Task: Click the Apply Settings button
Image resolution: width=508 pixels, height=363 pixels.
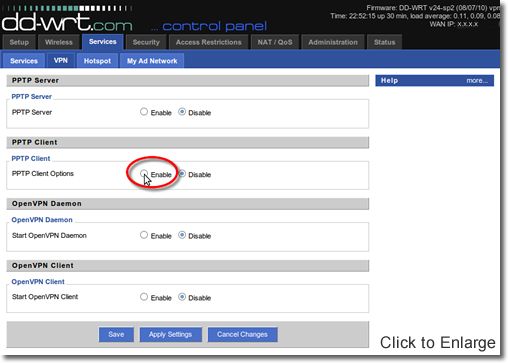Action: [170, 334]
